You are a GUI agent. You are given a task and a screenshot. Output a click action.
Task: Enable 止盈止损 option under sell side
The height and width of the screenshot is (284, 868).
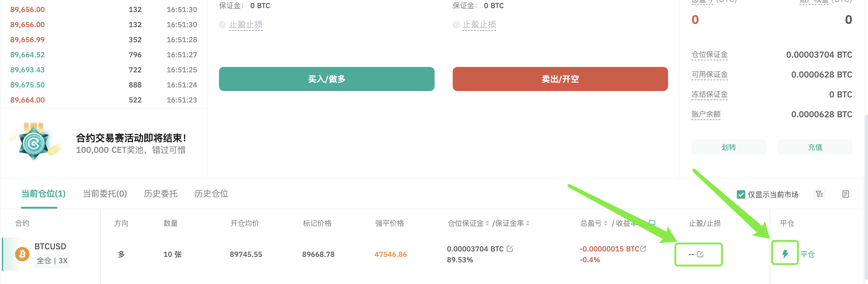pos(456,25)
